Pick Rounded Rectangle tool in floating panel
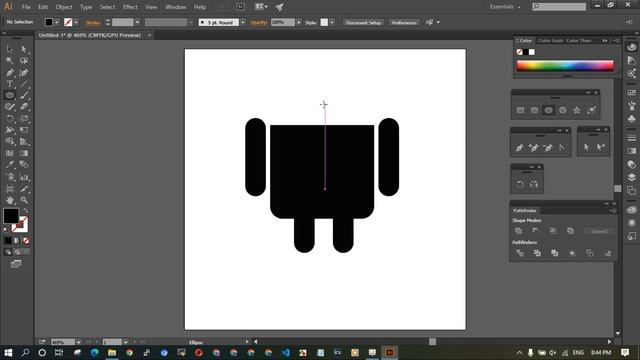The image size is (640, 360). pyautogui.click(x=534, y=110)
